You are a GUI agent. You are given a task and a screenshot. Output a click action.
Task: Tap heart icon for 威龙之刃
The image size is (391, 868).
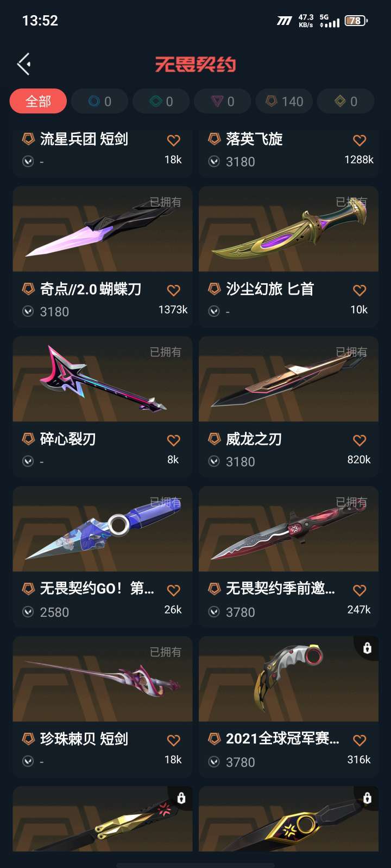coord(360,440)
